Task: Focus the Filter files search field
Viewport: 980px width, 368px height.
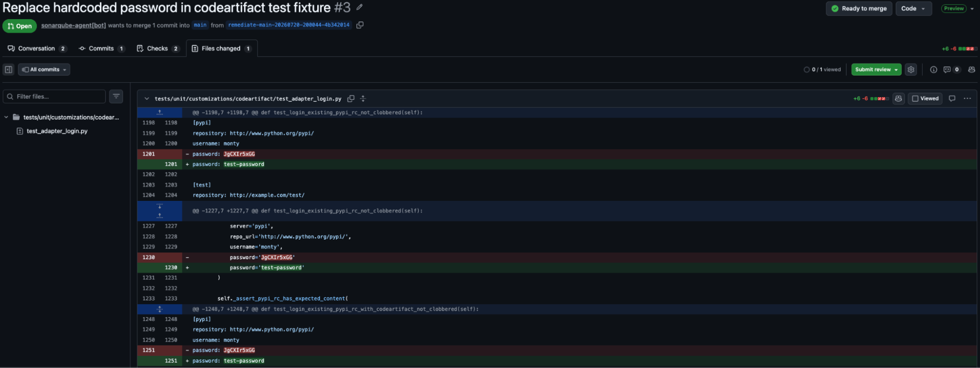Action: coord(54,97)
